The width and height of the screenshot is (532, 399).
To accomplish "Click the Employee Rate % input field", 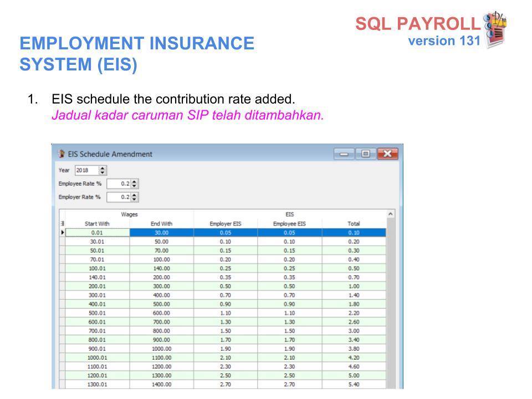I will tap(119, 183).
